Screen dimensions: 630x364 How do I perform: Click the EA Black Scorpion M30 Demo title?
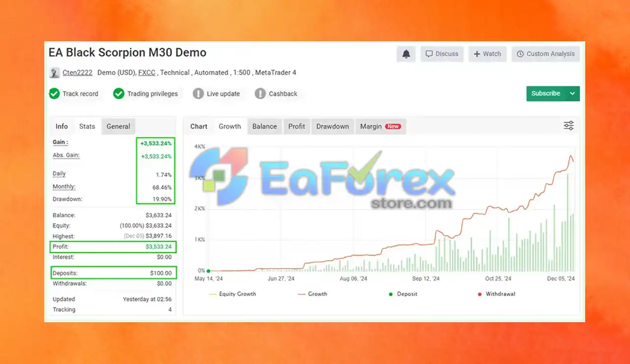[x=127, y=53]
